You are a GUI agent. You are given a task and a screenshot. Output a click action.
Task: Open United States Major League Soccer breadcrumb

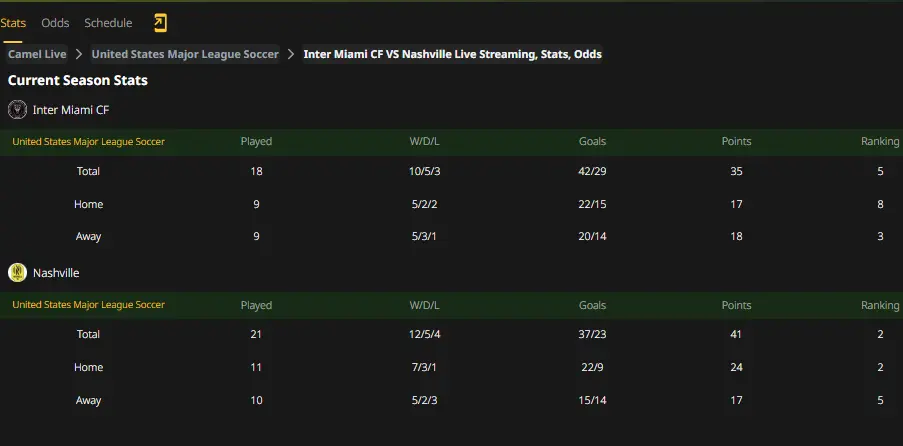(x=185, y=54)
